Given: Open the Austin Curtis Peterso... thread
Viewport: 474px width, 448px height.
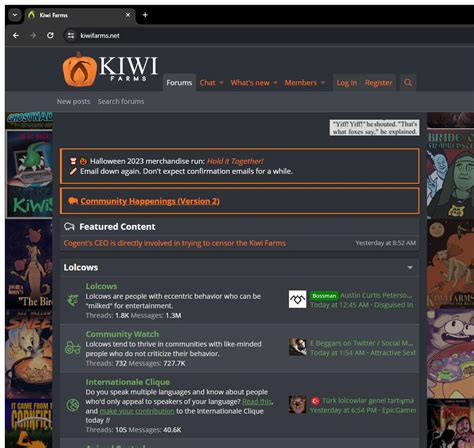Looking at the screenshot, I should (x=376, y=295).
